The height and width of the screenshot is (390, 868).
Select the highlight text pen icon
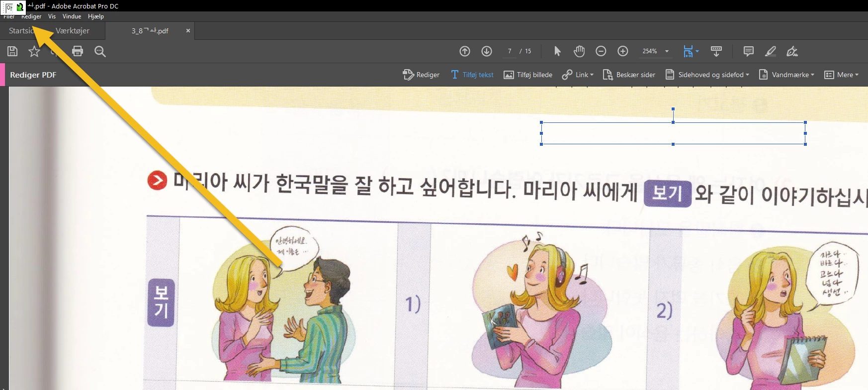[x=771, y=51]
